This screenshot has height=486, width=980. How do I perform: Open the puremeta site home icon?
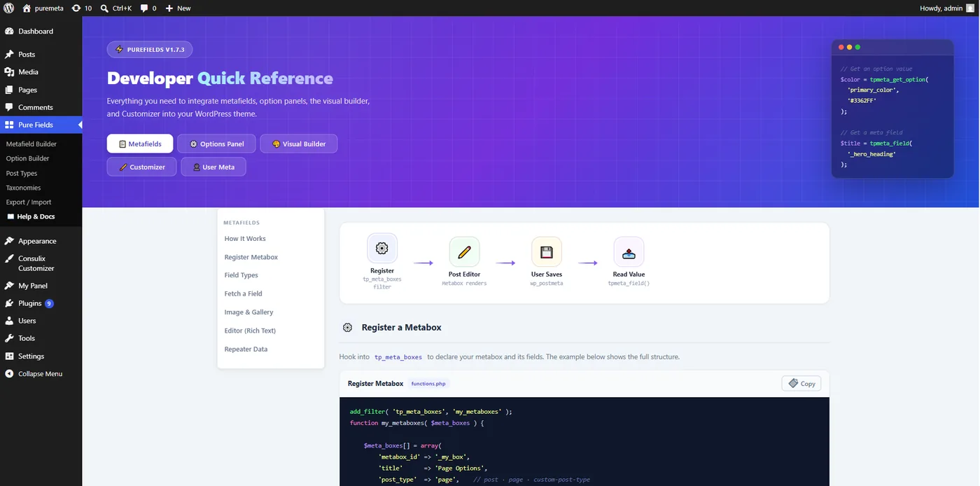coord(27,8)
